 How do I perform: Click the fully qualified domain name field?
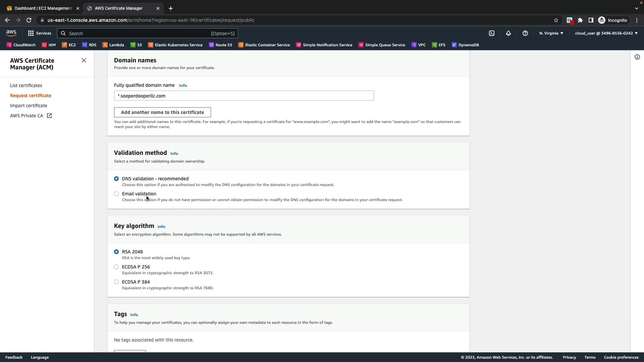(x=244, y=96)
